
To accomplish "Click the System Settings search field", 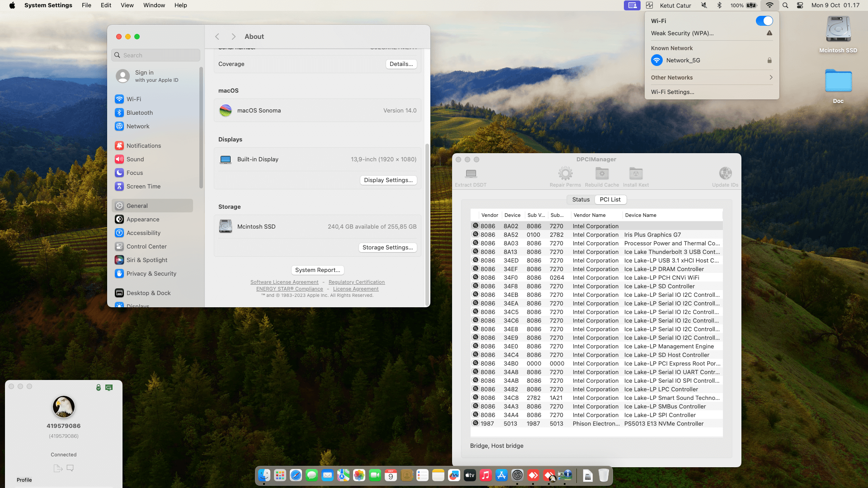I will pyautogui.click(x=156, y=56).
